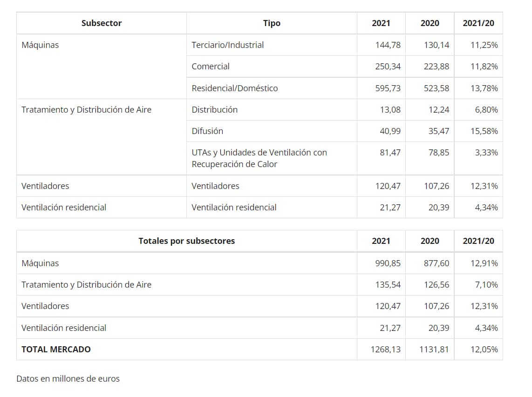Image resolution: width=532 pixels, height=397 pixels.
Task: Select the 595,73 value cell
Action: pyautogui.click(x=388, y=88)
